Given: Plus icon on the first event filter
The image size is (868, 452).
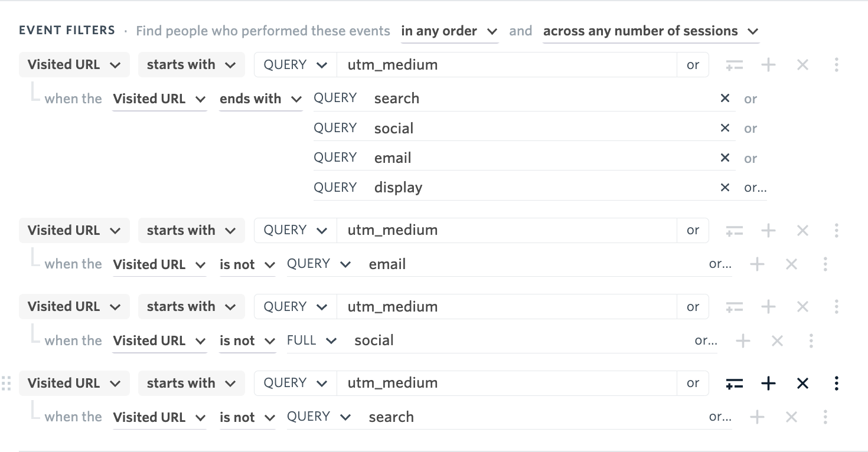Looking at the screenshot, I should coord(768,65).
